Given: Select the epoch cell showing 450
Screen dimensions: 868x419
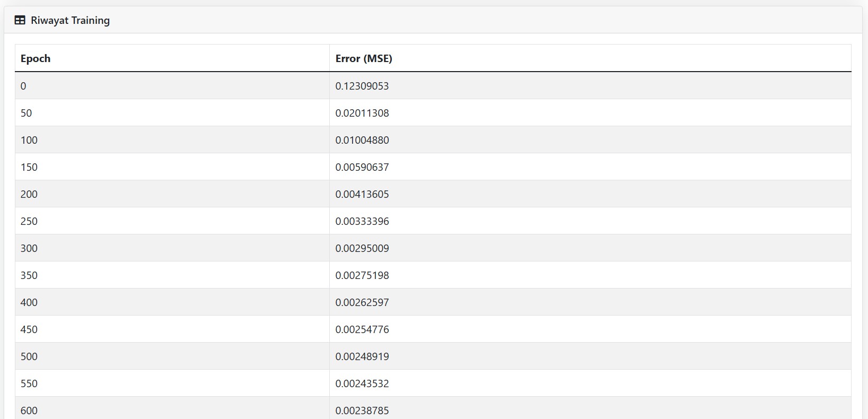Looking at the screenshot, I should pyautogui.click(x=172, y=329).
